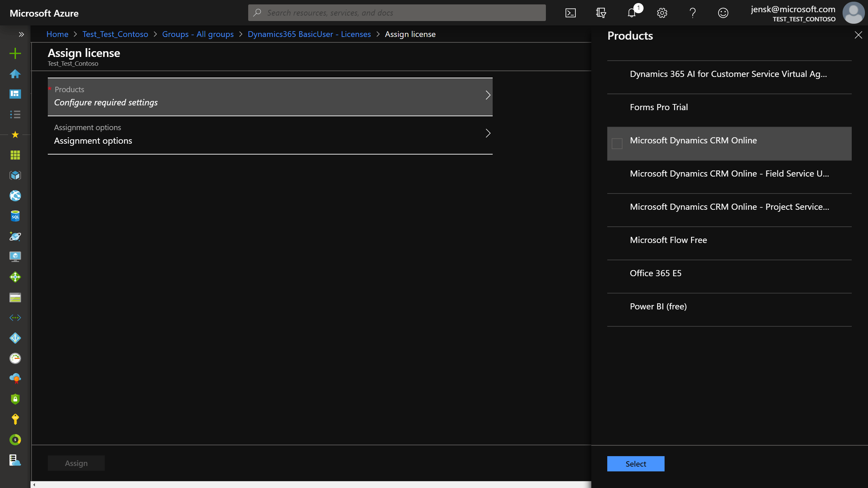Screen dimensions: 868x488
Task: Open Load balancers green diamond icon
Action: (15, 277)
